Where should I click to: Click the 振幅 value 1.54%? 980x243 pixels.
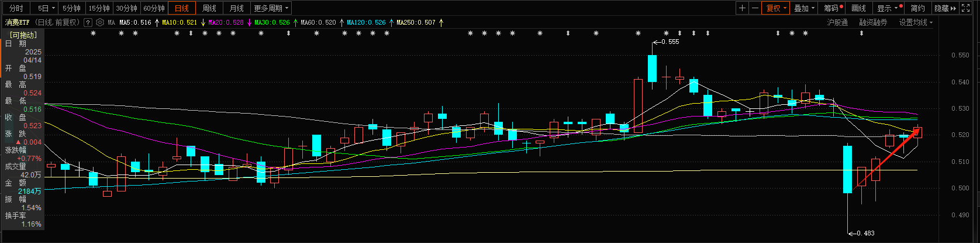[32, 208]
